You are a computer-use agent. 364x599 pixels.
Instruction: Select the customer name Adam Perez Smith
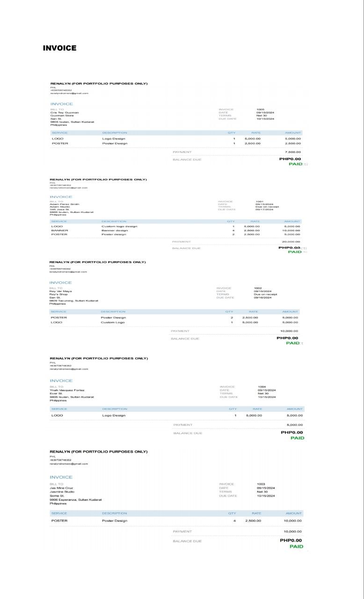[x=65, y=204]
